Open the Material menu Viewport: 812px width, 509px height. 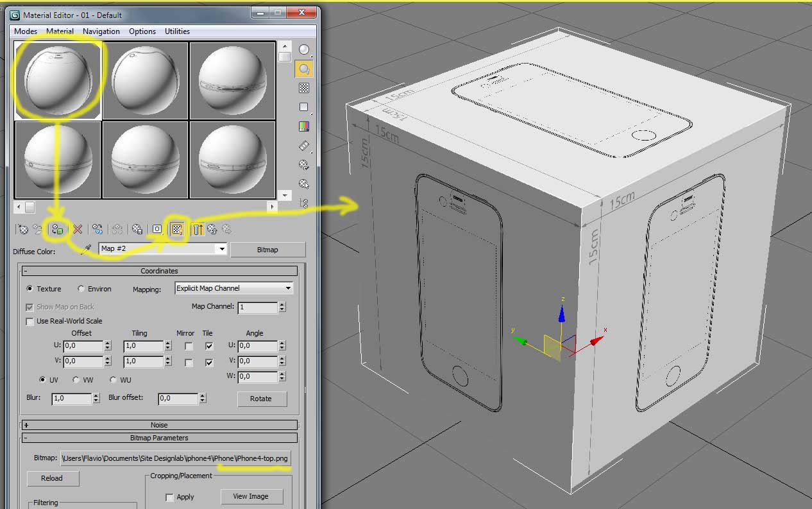[60, 31]
